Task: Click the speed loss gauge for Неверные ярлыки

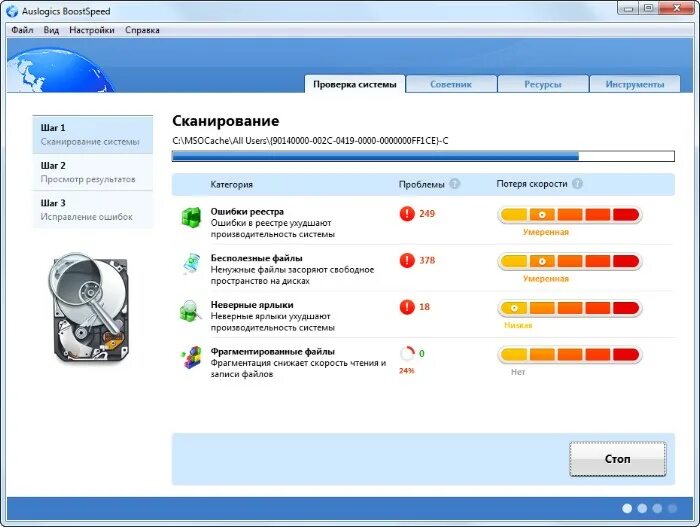Action: tap(570, 308)
